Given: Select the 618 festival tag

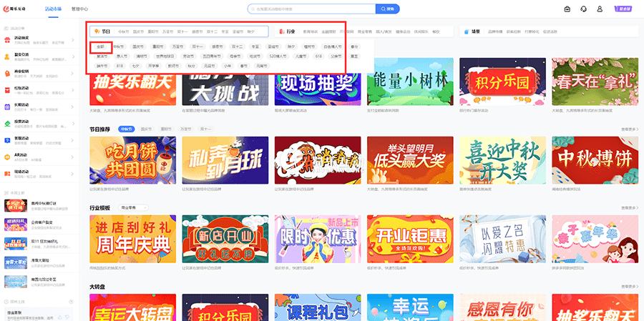Looking at the screenshot, I should [x=318, y=56].
